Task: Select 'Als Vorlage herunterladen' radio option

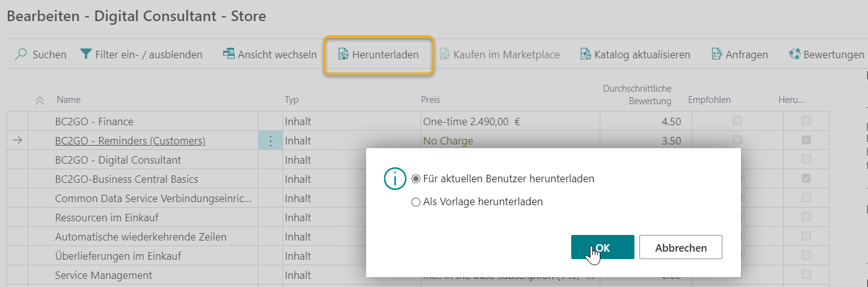Action: (416, 201)
